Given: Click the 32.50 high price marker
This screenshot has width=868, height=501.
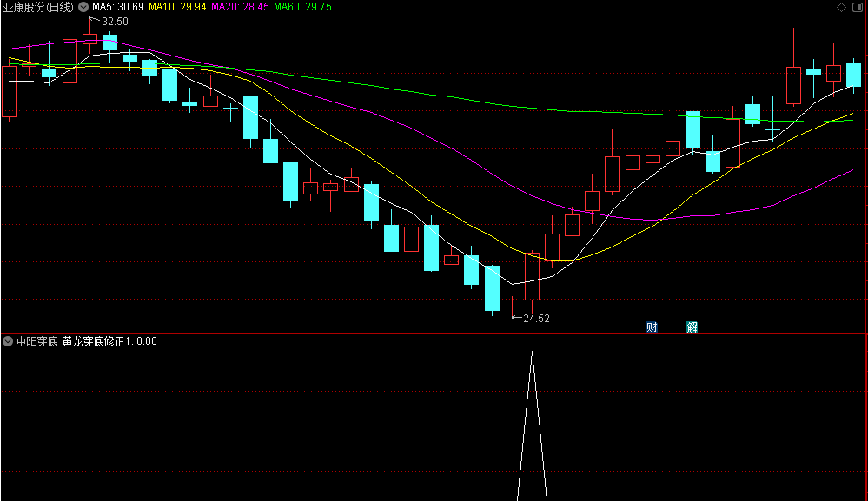Looking at the screenshot, I should click(115, 22).
